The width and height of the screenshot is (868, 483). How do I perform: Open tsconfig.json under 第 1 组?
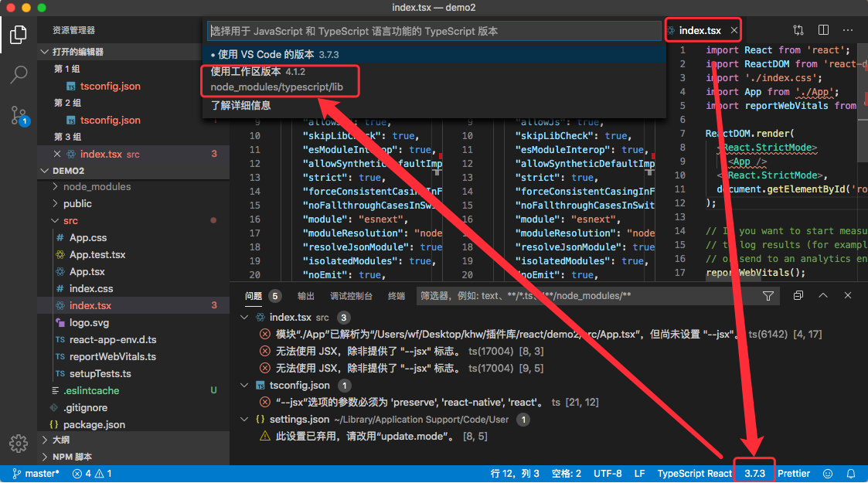(111, 87)
